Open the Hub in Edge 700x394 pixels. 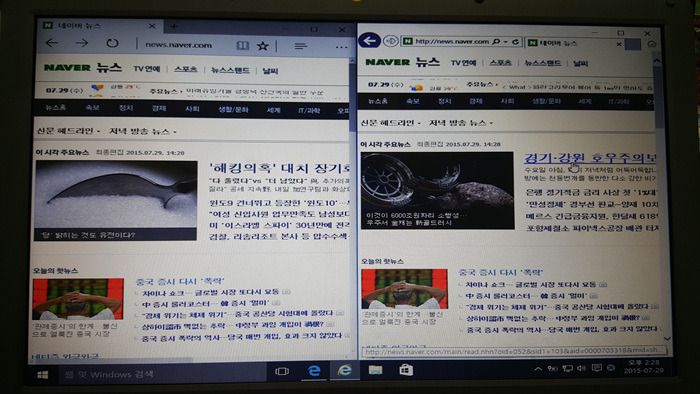point(300,46)
